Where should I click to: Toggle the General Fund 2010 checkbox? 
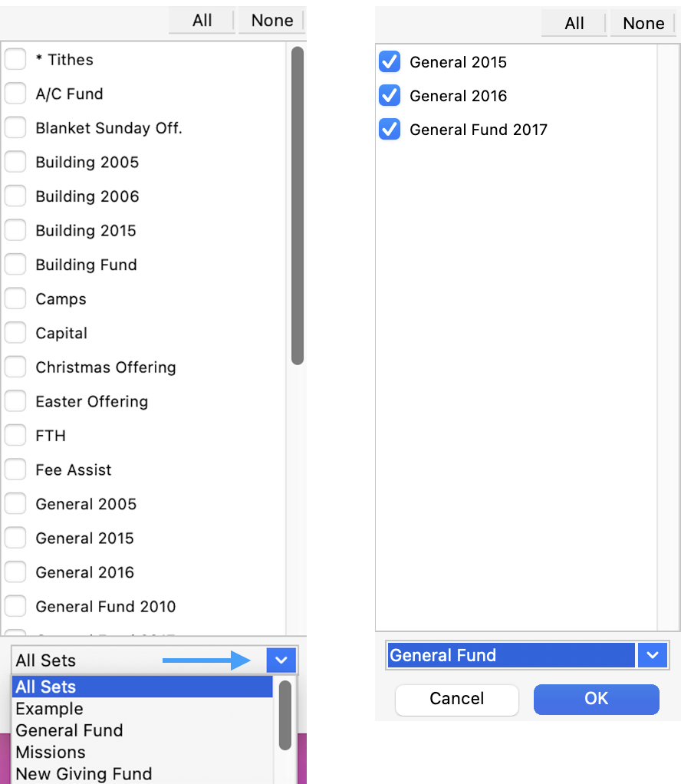[x=15, y=606]
